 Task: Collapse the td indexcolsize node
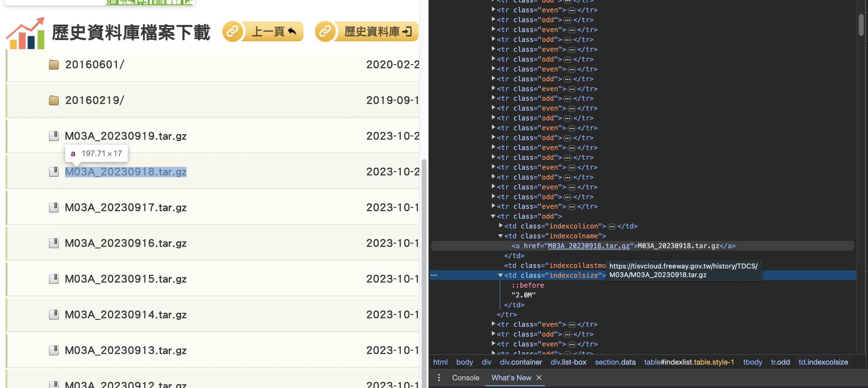[501, 275]
